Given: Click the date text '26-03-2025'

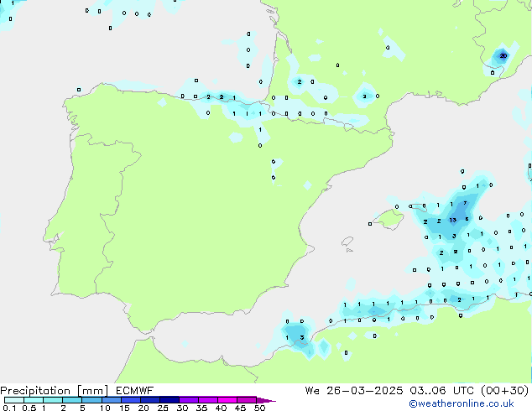Looking at the screenshot, I should point(365,391).
